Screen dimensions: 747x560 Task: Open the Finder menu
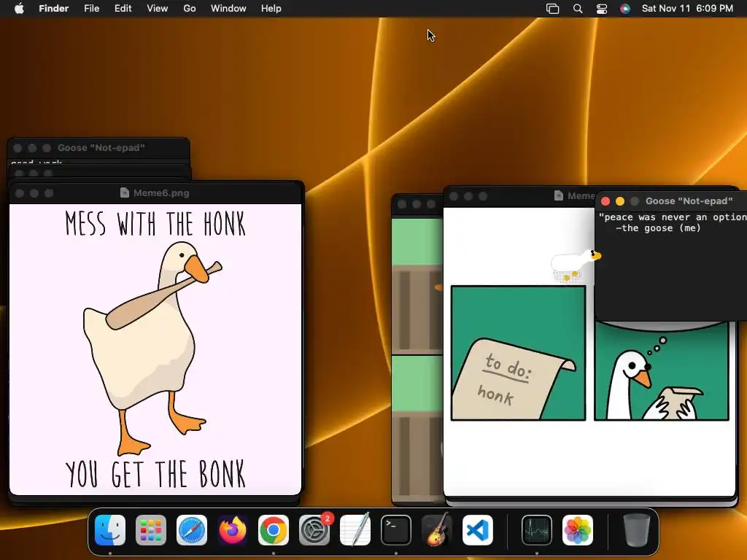pyautogui.click(x=53, y=9)
